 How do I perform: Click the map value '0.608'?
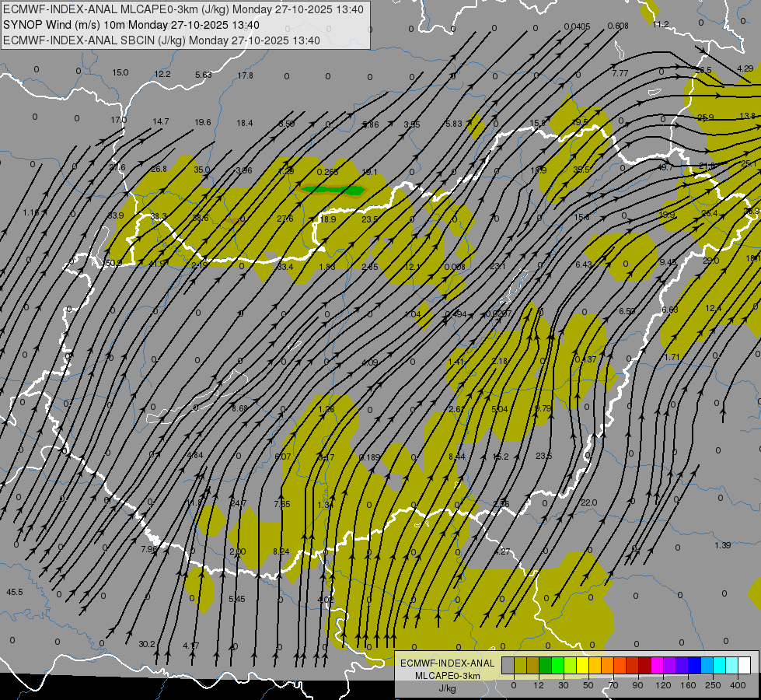click(618, 26)
